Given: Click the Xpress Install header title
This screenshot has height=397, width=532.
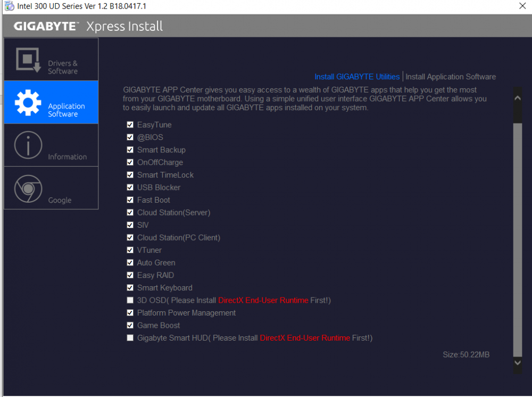Looking at the screenshot, I should tap(124, 27).
